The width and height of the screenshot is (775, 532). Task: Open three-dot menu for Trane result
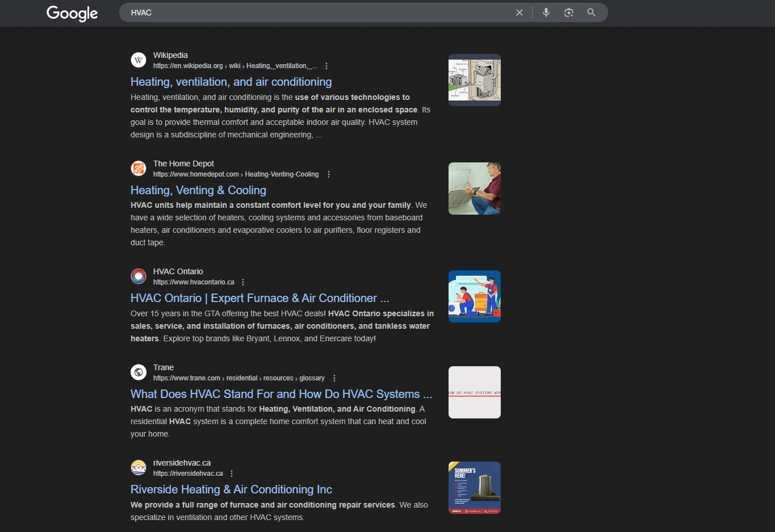334,378
